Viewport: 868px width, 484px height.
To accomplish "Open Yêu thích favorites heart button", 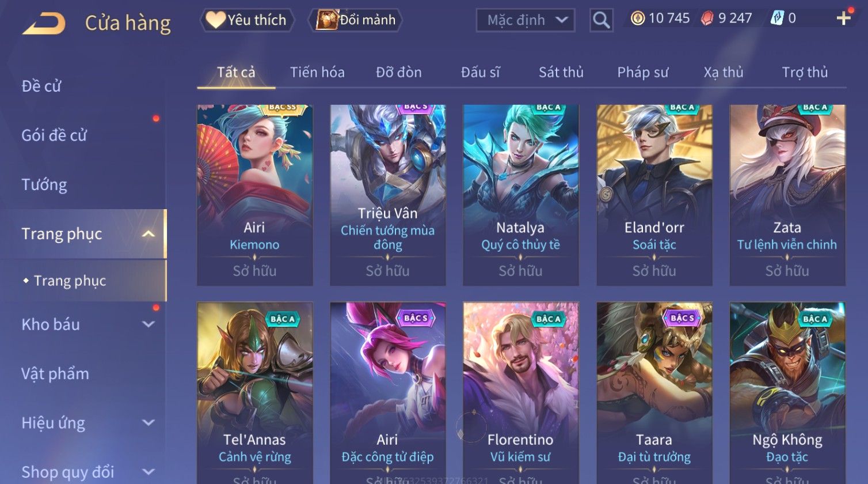I will pos(247,20).
